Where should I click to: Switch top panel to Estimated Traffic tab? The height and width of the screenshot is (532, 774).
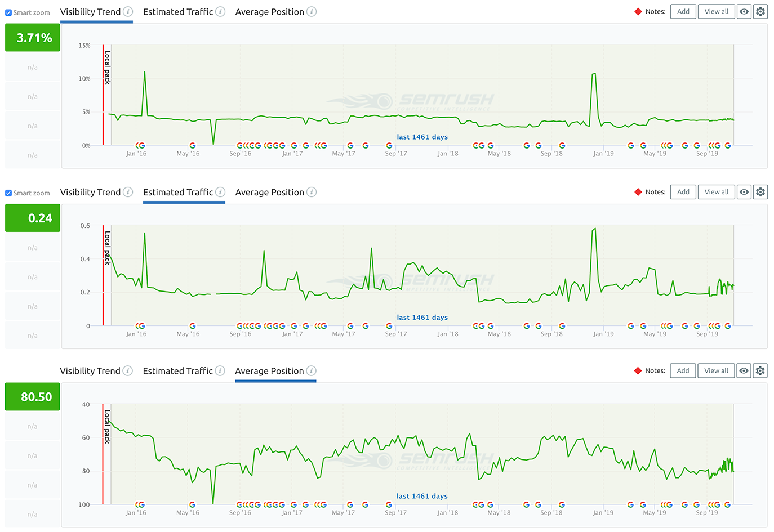178,12
